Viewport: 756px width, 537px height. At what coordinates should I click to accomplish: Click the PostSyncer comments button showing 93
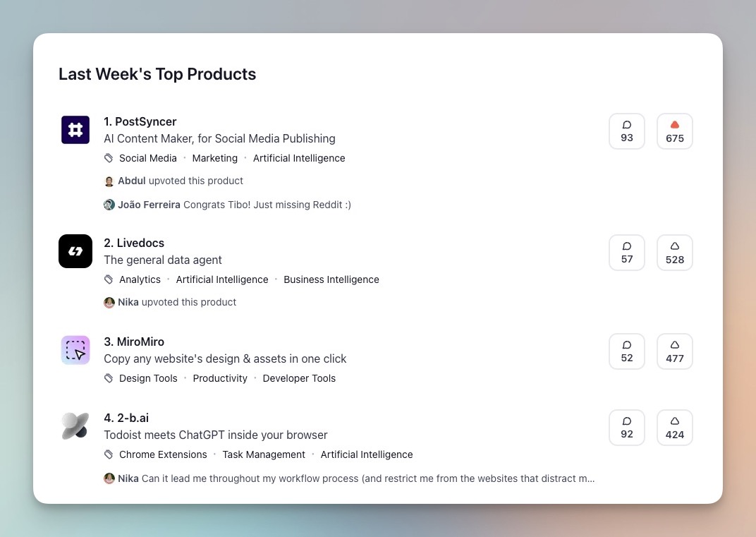tap(627, 131)
